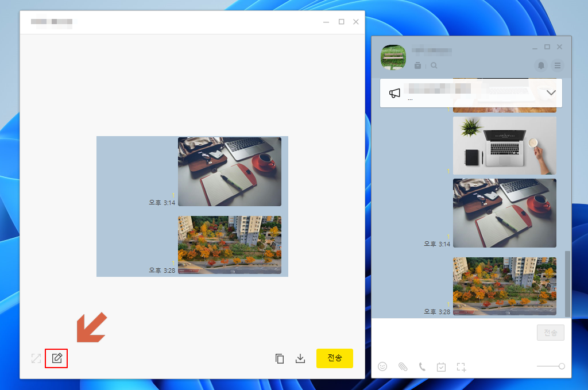This screenshot has height=390, width=588.
Task: Download the captured chat image
Action: [x=300, y=358]
